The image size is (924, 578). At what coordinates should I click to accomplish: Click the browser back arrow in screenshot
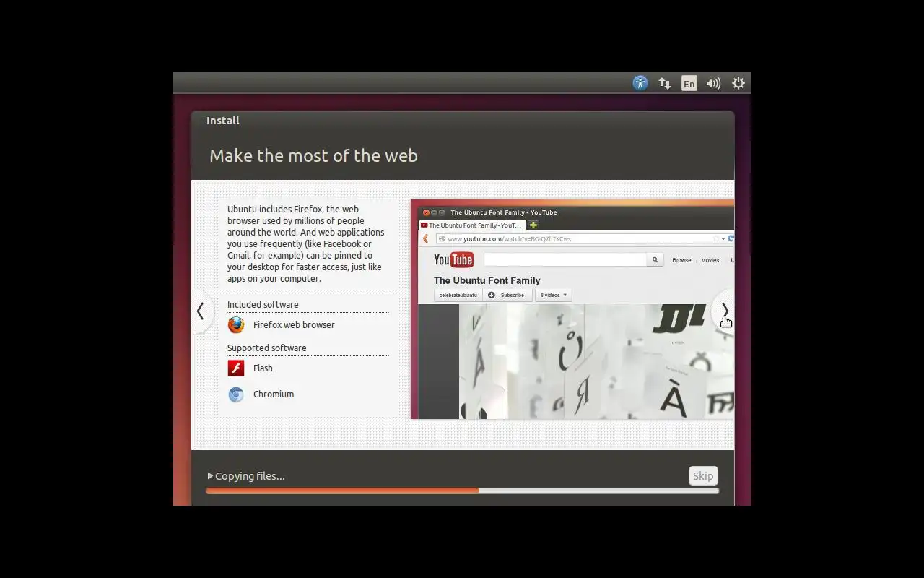tap(426, 239)
